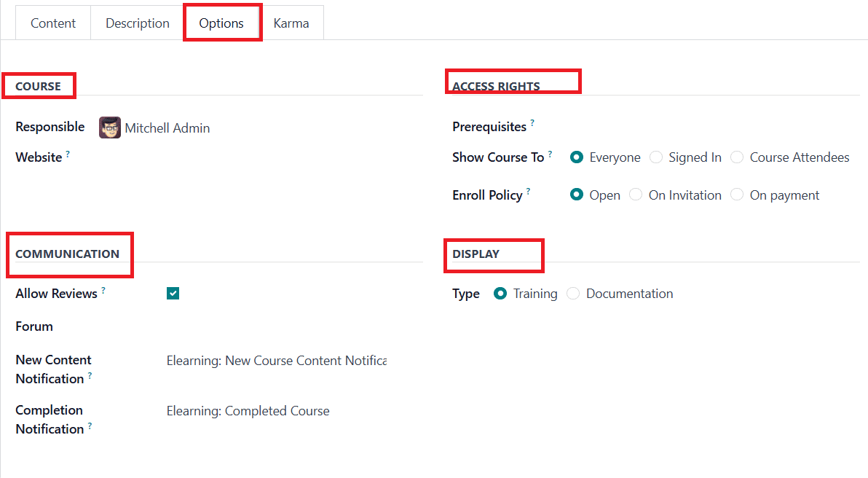Click the DISPLAY section heading
The image size is (868, 478).
[476, 254]
